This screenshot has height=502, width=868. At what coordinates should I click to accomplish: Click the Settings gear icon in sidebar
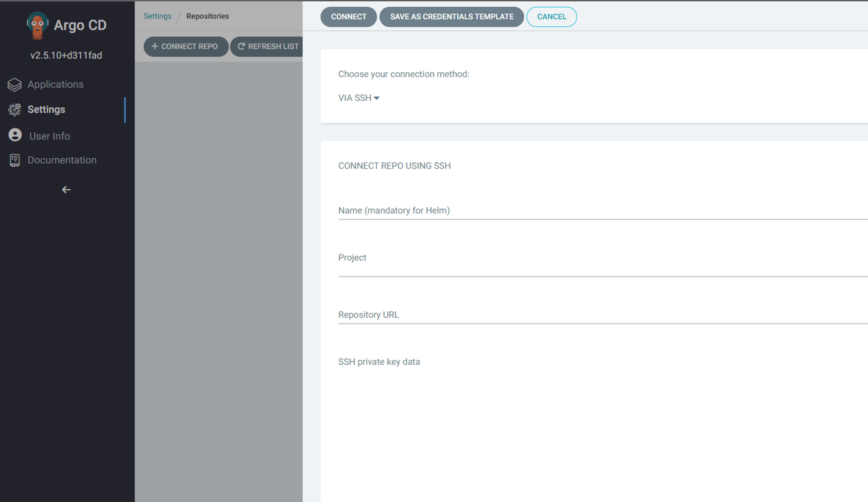pos(14,109)
